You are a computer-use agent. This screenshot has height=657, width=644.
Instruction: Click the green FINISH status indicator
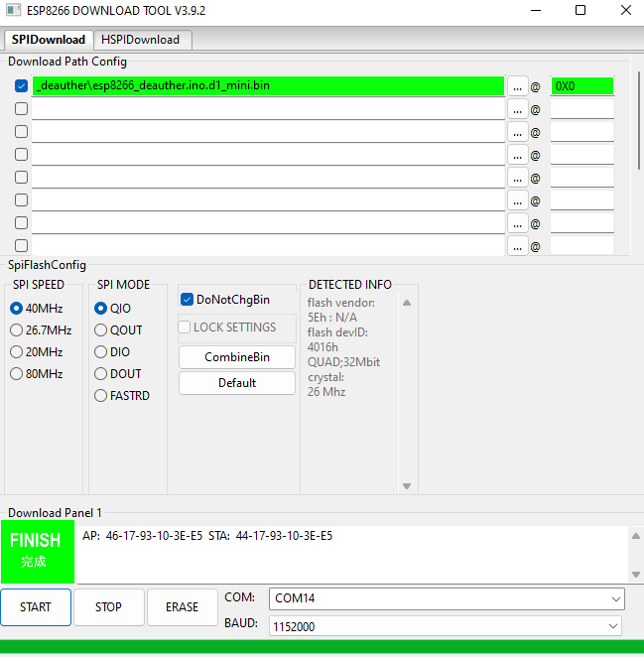(38, 552)
